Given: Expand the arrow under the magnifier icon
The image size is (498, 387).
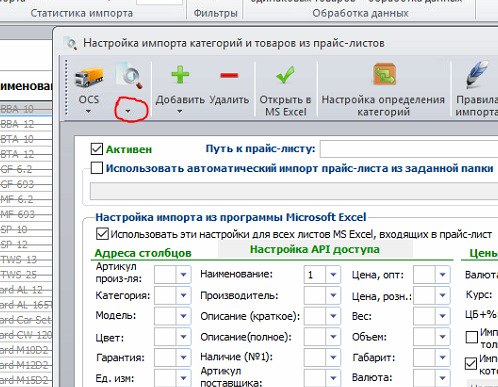Looking at the screenshot, I should (x=128, y=111).
